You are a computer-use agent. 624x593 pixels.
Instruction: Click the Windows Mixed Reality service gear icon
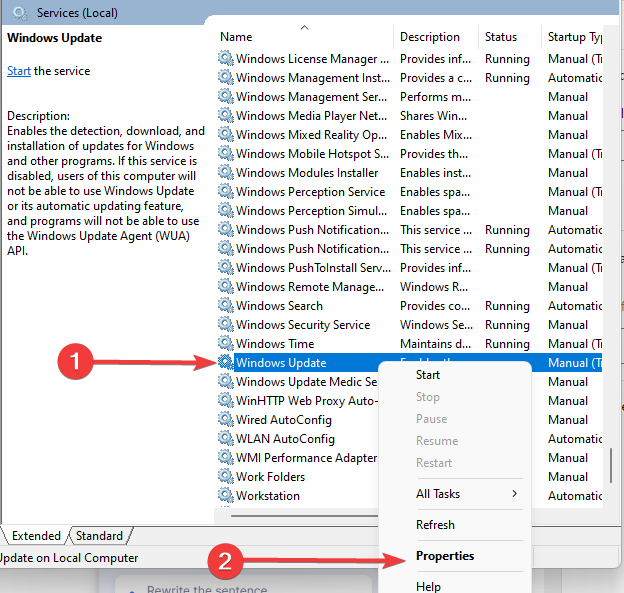226,134
